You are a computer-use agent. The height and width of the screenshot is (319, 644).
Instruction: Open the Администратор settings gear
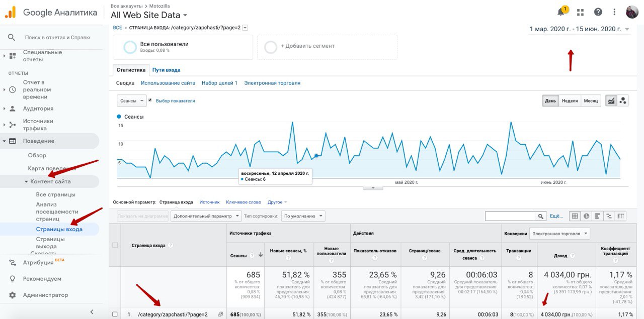point(13,295)
